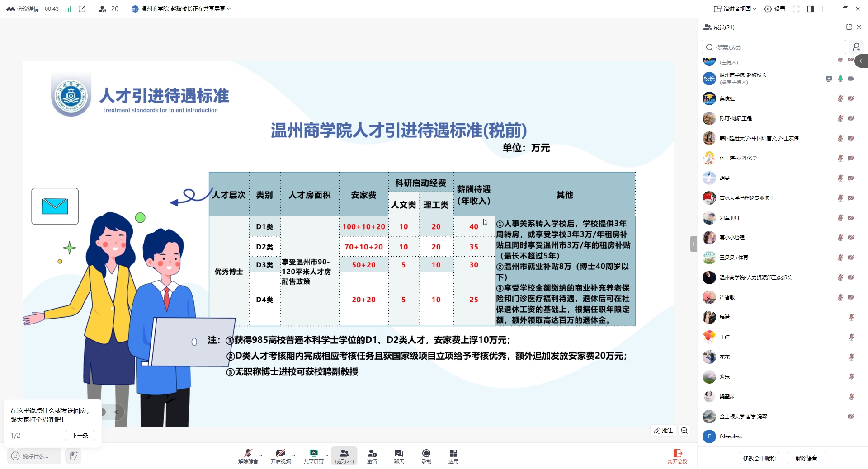Click the collapse arrow near the tip popup
Image resolution: width=868 pixels, height=469 pixels.
[x=116, y=412]
